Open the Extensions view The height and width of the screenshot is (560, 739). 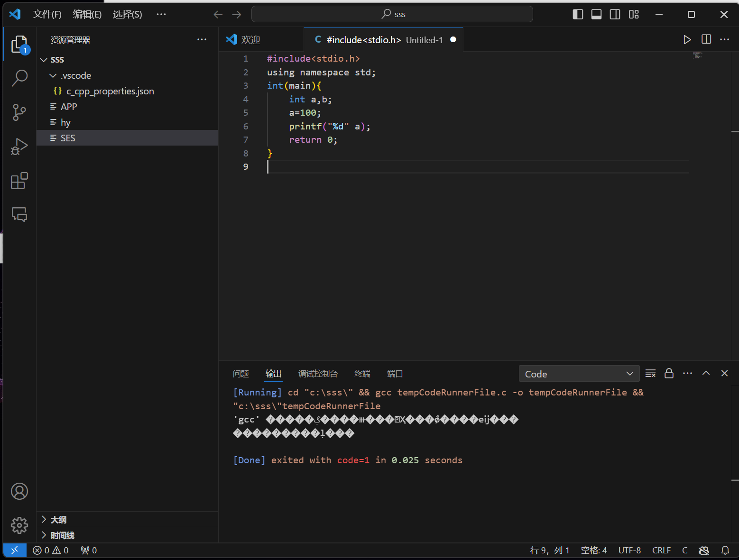click(19, 181)
